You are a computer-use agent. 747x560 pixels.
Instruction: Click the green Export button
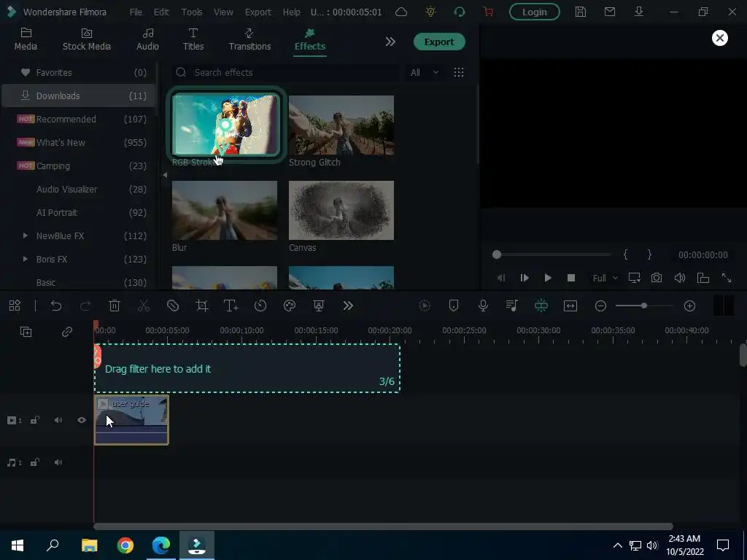(x=439, y=42)
